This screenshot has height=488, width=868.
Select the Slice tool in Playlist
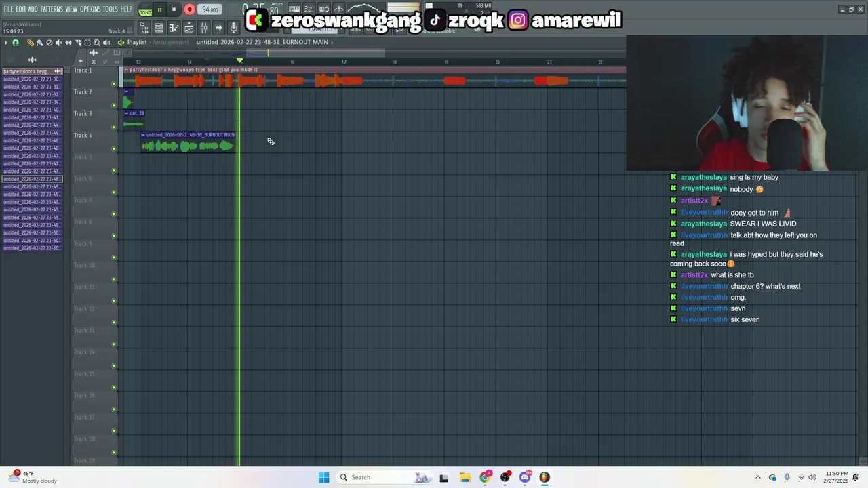click(77, 43)
